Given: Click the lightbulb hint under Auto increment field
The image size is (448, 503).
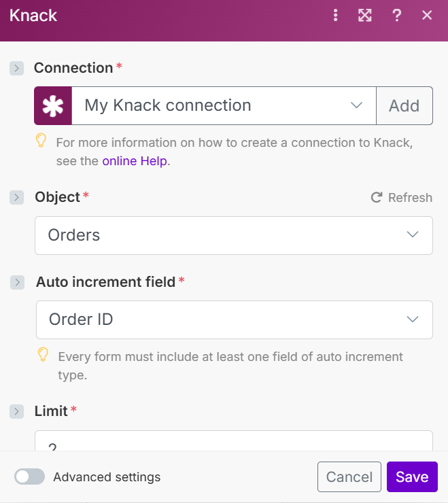Looking at the screenshot, I should pyautogui.click(x=43, y=354).
